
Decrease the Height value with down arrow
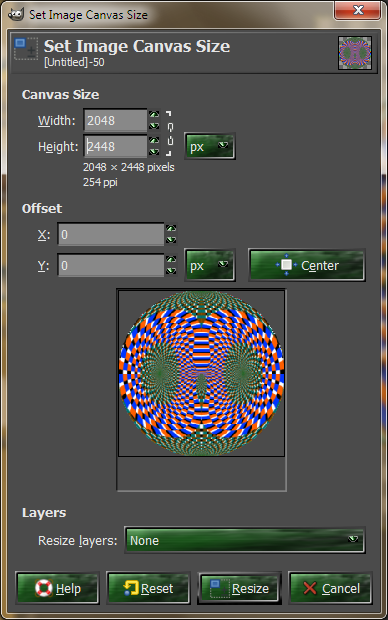[154, 152]
